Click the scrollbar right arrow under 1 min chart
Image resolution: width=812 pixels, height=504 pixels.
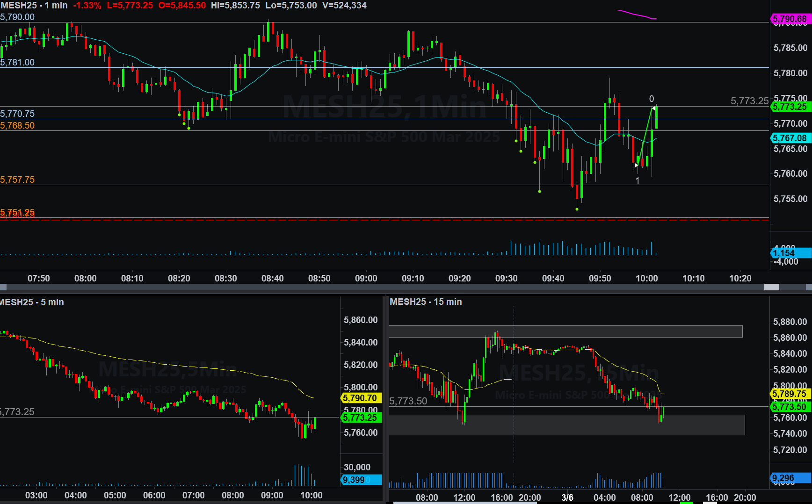point(809,287)
